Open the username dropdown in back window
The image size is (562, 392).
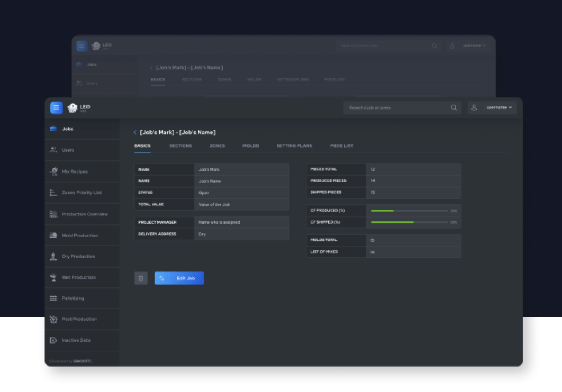pos(474,46)
